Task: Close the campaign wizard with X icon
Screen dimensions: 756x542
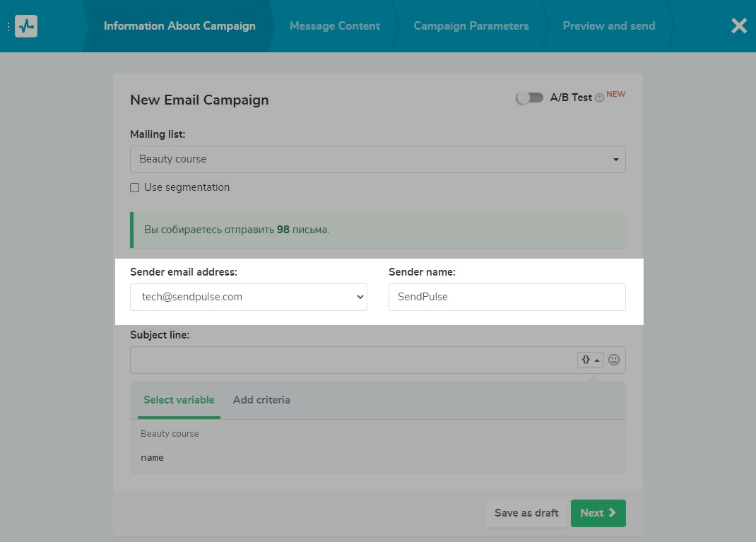Action: [x=738, y=26]
